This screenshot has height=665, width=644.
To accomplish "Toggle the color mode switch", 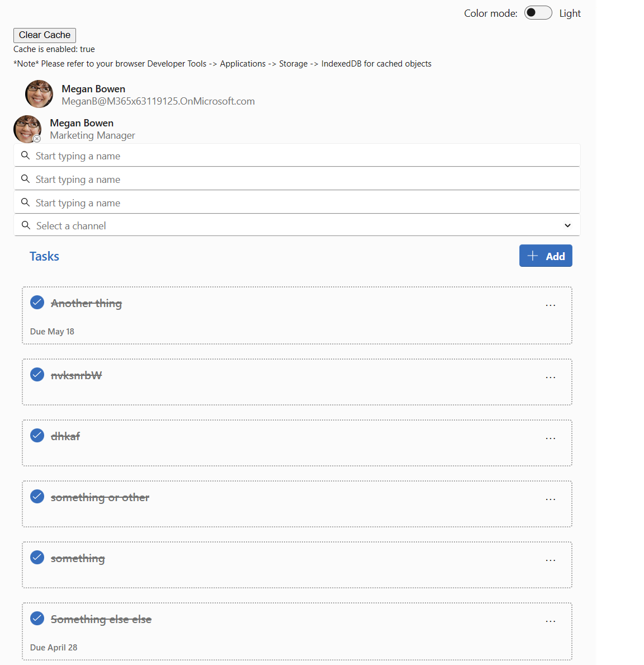I will click(x=538, y=12).
